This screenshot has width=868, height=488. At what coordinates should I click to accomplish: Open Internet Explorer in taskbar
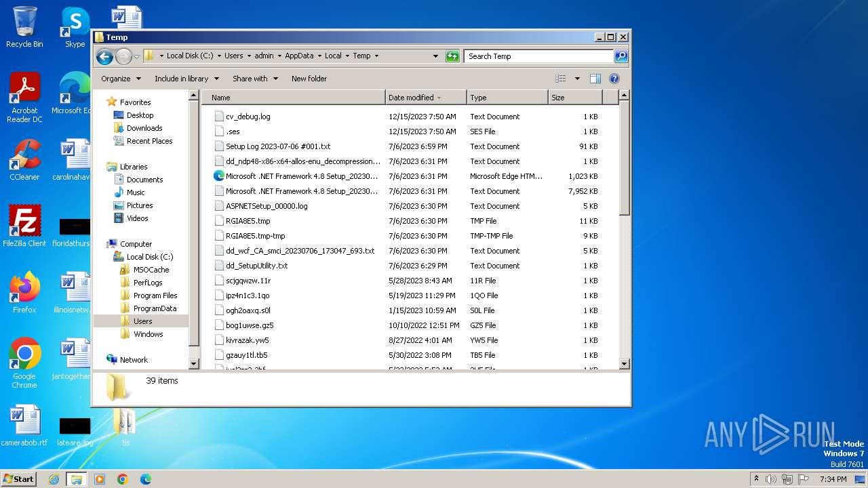pos(54,479)
